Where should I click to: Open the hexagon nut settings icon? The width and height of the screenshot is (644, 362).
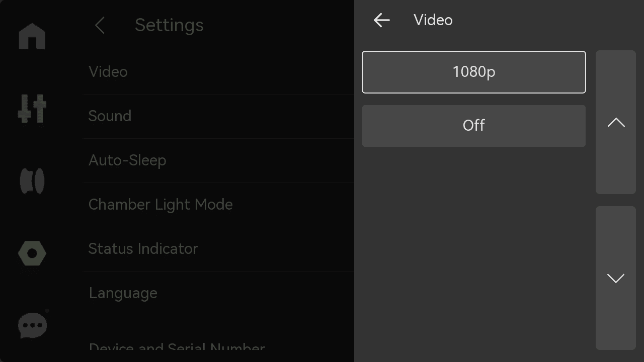click(x=32, y=253)
